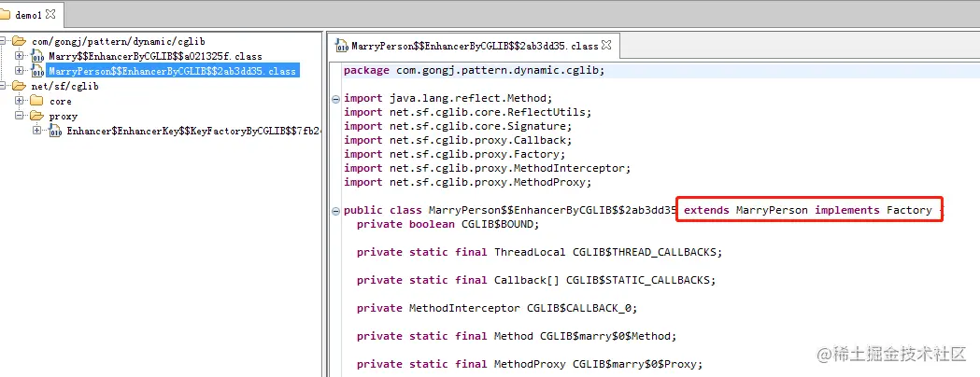
Task: Click import net.sf.cglib.proxy.Callback line
Action: 458,140
